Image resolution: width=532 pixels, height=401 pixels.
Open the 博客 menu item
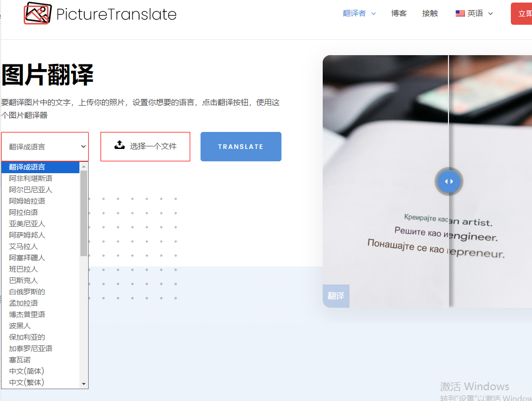coord(398,13)
